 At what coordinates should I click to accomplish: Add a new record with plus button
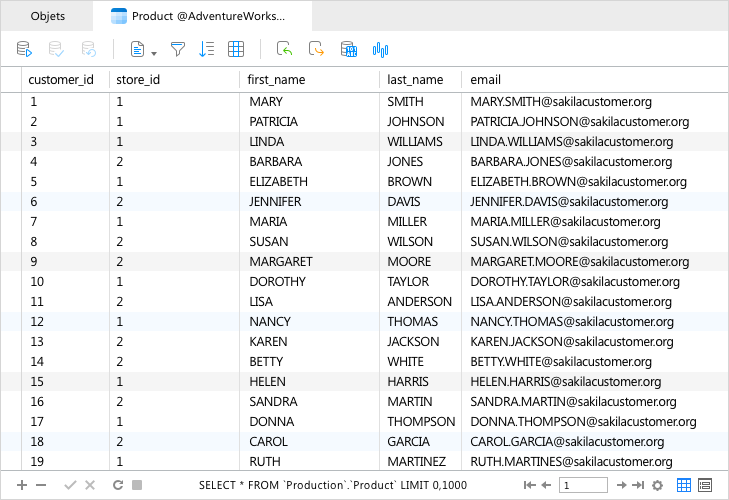click(22, 485)
